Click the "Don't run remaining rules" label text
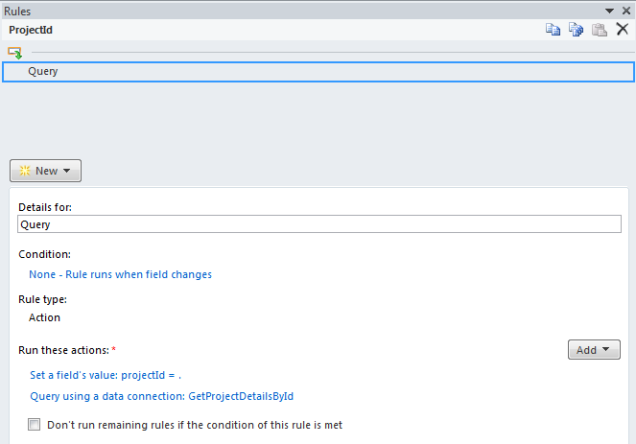The width and height of the screenshot is (636, 444). point(195,425)
